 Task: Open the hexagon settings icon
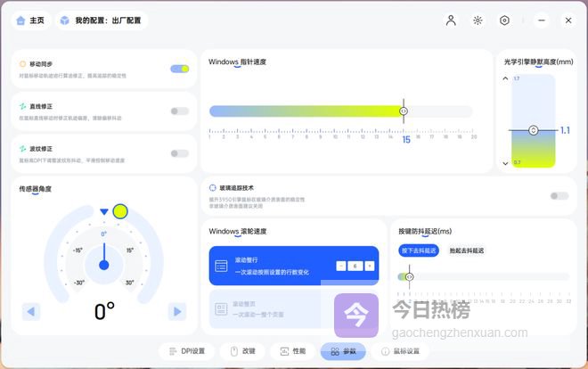pos(504,20)
